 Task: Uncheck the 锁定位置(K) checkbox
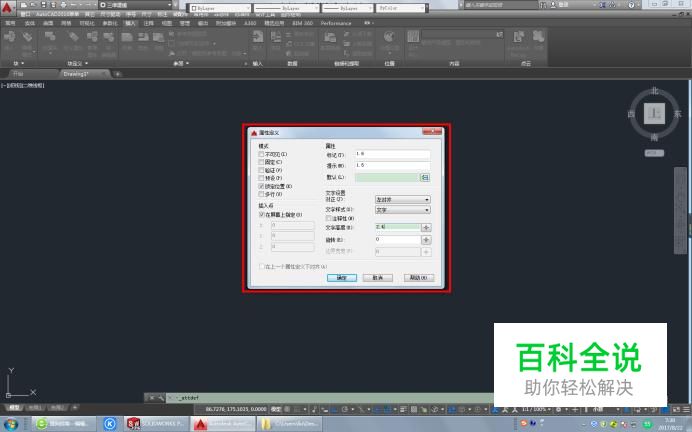[x=261, y=187]
